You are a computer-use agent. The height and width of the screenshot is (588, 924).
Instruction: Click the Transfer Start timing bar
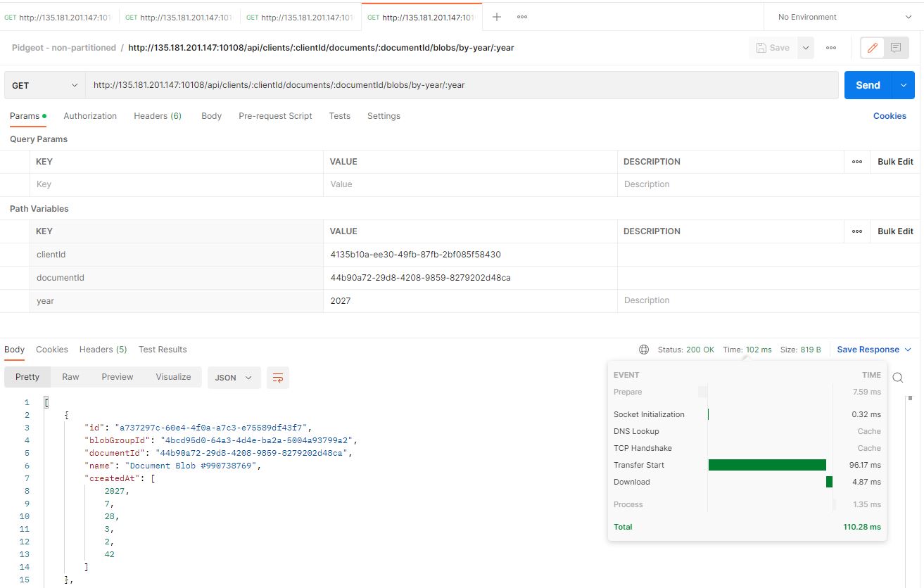click(767, 465)
